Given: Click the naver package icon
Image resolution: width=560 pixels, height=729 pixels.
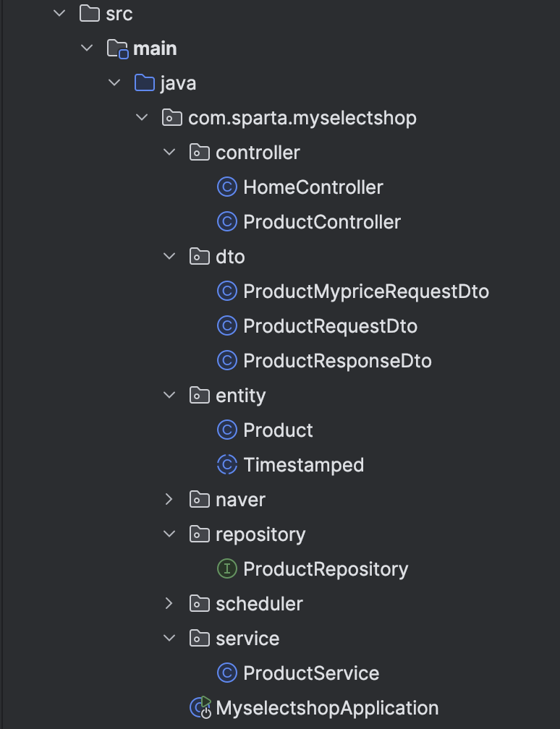Looking at the screenshot, I should 200,500.
